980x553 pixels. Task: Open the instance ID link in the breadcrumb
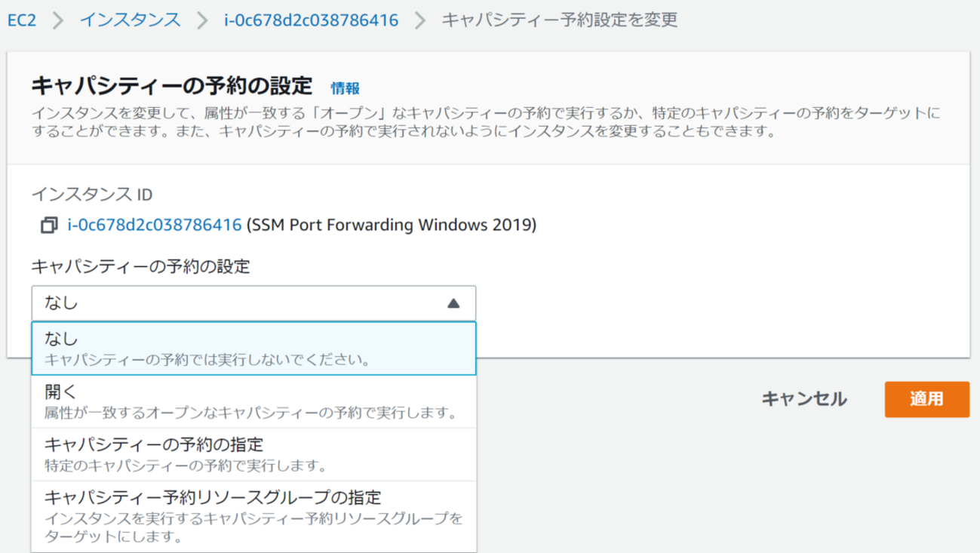311,20
